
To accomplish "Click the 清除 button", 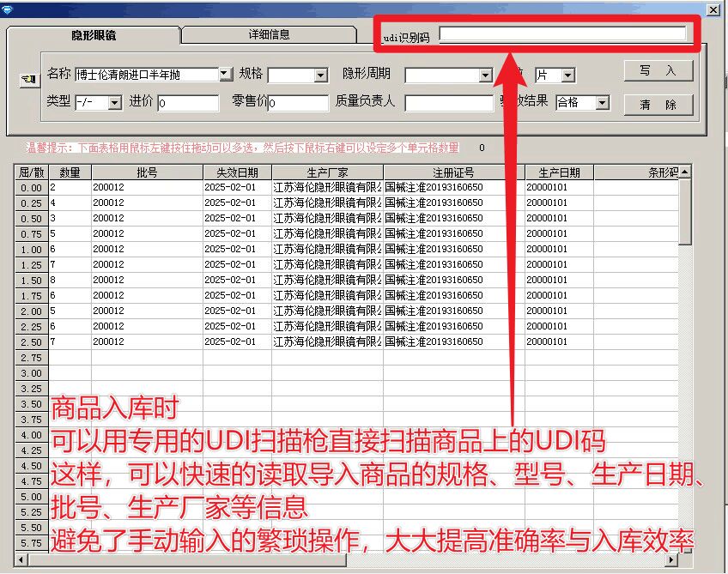I will pyautogui.click(x=658, y=105).
